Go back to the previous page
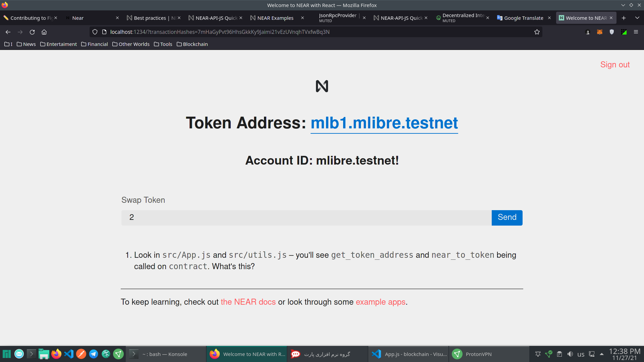This screenshot has width=644, height=362. (8, 32)
